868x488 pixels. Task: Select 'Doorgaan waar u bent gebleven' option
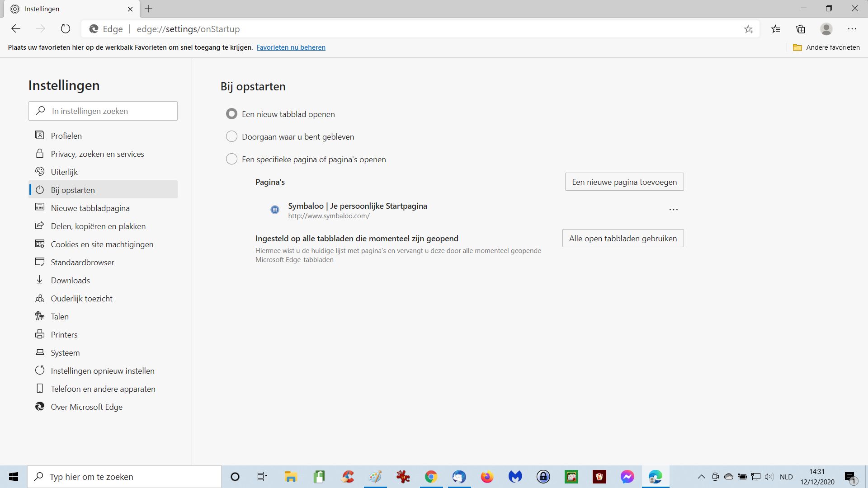(x=231, y=136)
